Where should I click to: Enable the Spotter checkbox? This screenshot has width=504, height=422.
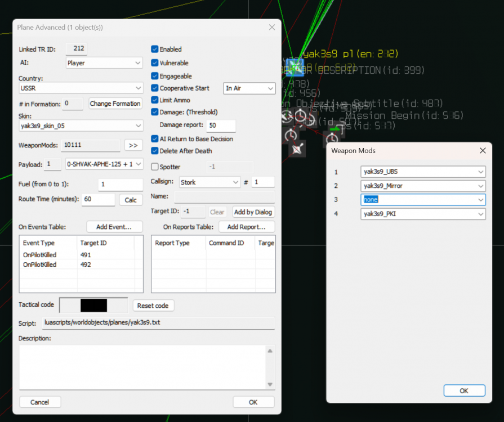pyautogui.click(x=155, y=167)
